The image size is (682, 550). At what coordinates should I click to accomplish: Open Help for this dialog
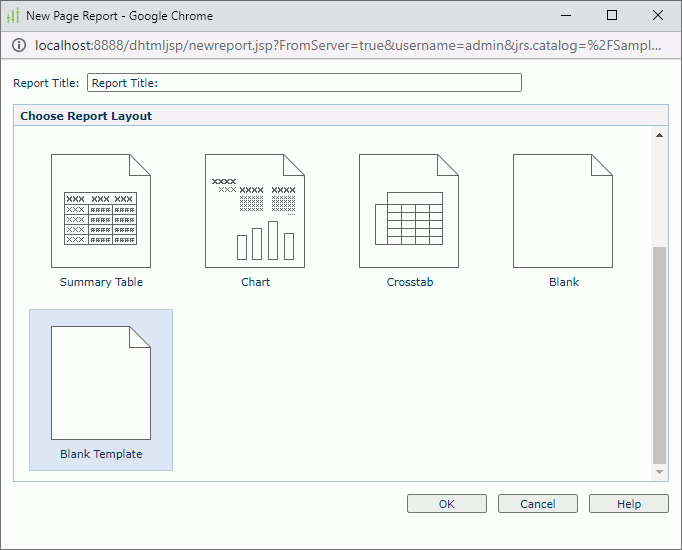pos(628,504)
